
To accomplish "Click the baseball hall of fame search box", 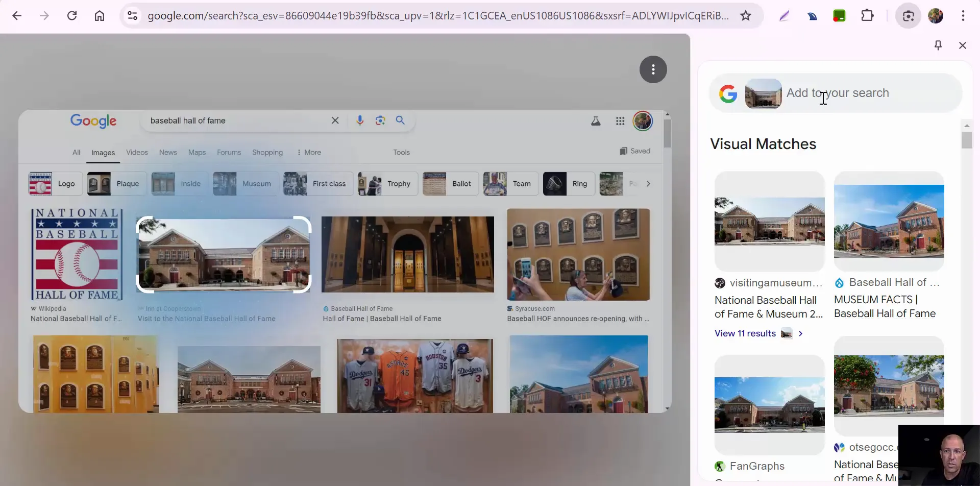I will (237, 120).
